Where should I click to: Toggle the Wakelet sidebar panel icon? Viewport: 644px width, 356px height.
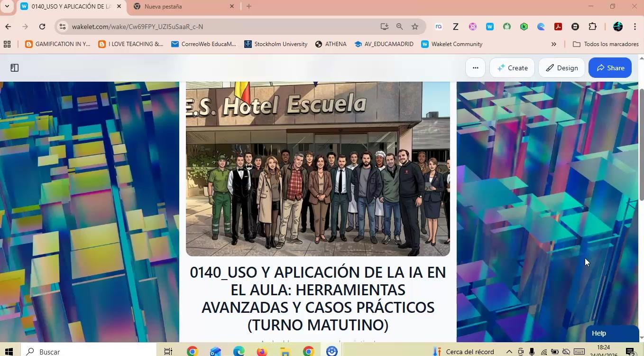(15, 68)
